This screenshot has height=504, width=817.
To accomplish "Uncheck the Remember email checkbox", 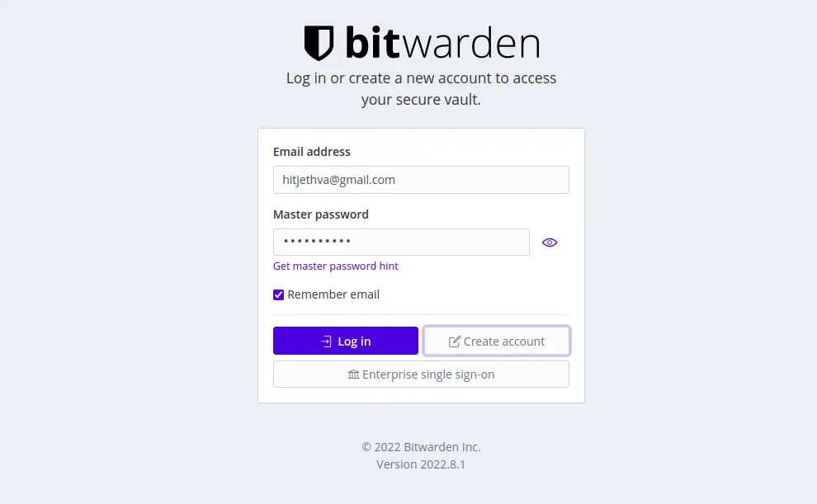I will pos(279,294).
